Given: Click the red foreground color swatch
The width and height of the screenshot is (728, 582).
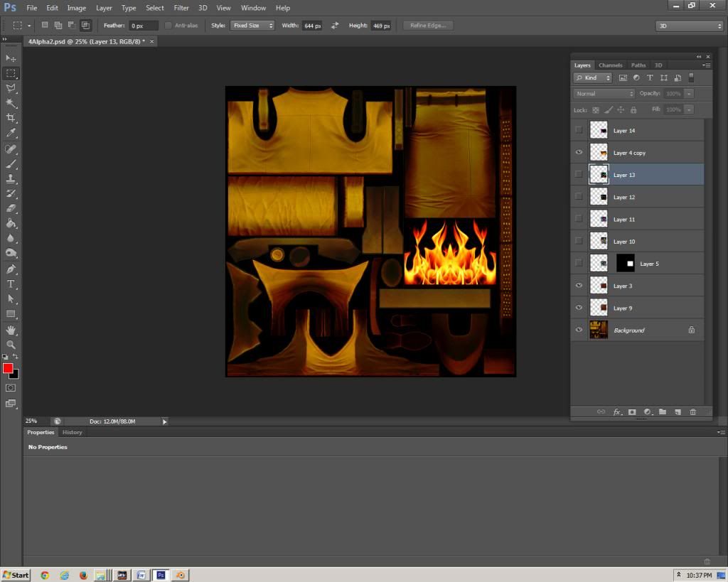Looking at the screenshot, I should pos(8,368).
